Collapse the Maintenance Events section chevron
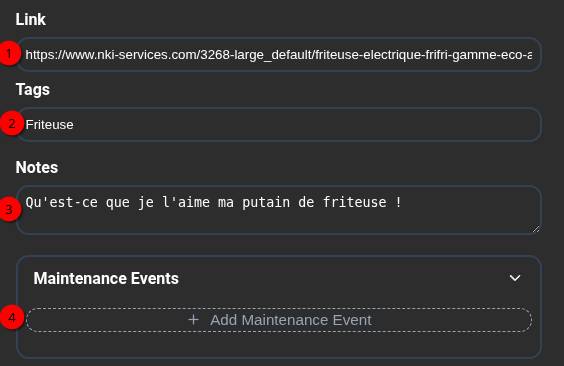 515,278
